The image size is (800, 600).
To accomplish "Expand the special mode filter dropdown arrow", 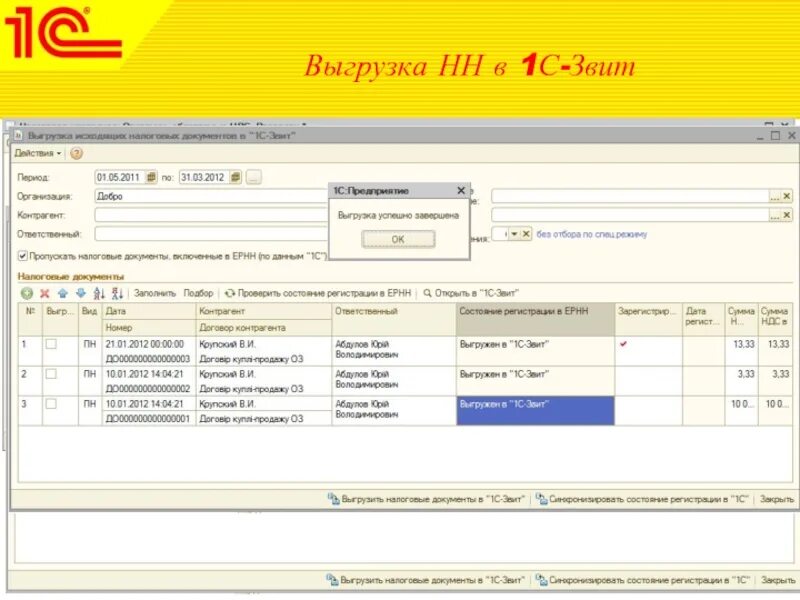I will pyautogui.click(x=514, y=234).
